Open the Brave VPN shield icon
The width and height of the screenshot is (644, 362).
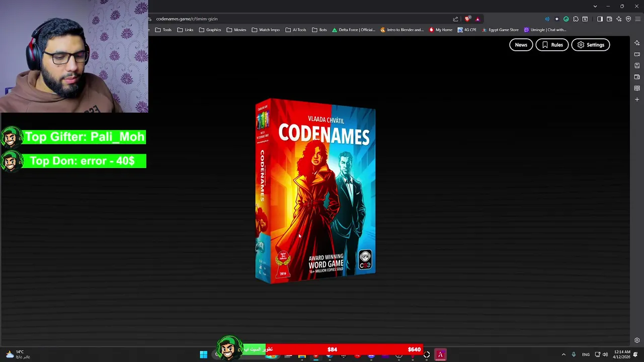(x=628, y=19)
